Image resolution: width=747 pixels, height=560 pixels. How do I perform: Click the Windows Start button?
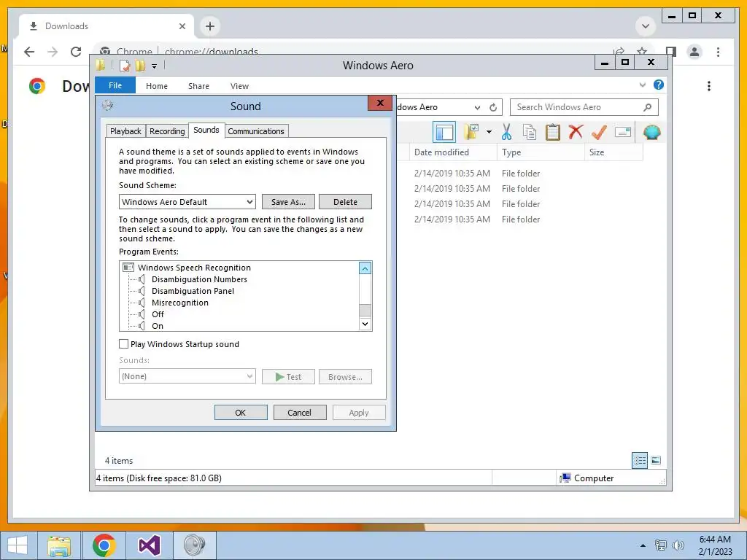18,545
